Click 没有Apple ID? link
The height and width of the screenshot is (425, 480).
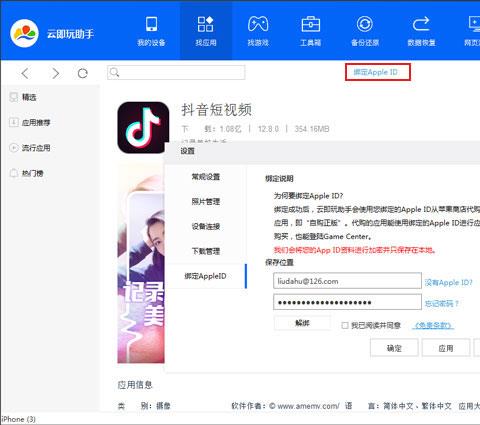[x=449, y=283]
